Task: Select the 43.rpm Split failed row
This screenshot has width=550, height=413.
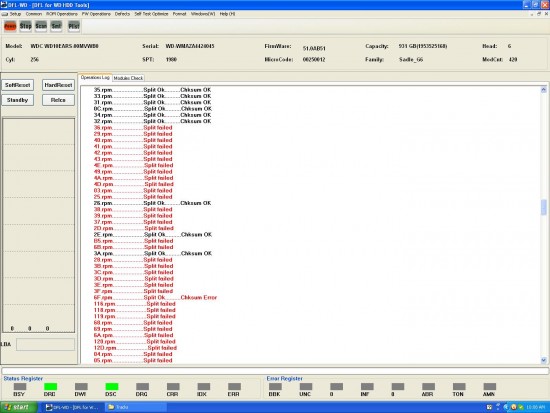Action: (133, 159)
